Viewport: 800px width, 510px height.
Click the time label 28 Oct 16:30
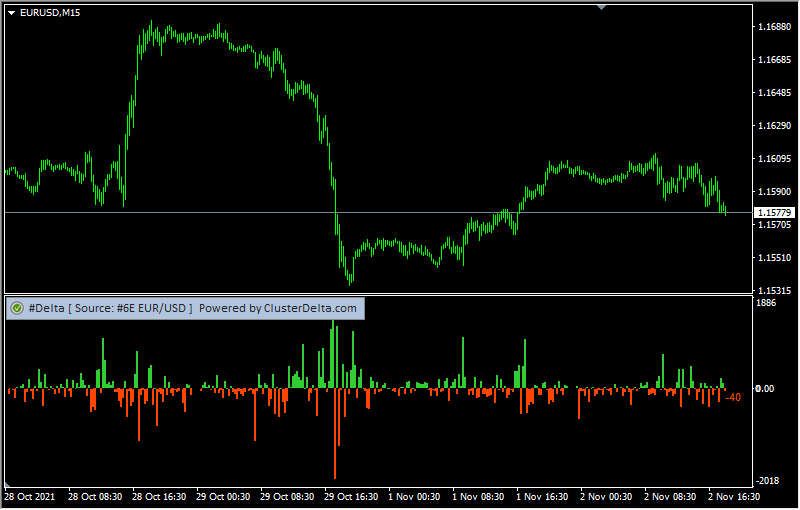pos(159,496)
